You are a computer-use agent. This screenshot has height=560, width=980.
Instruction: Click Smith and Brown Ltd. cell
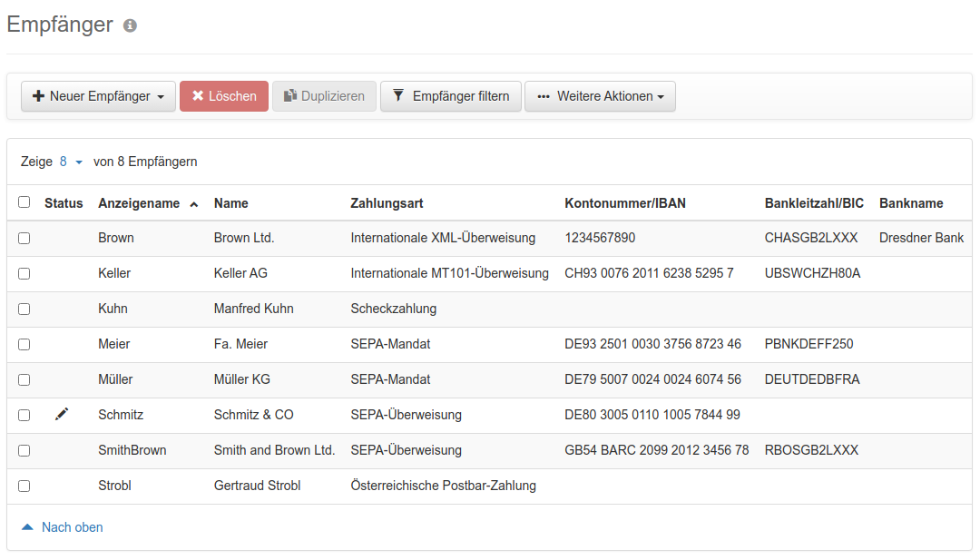point(274,450)
